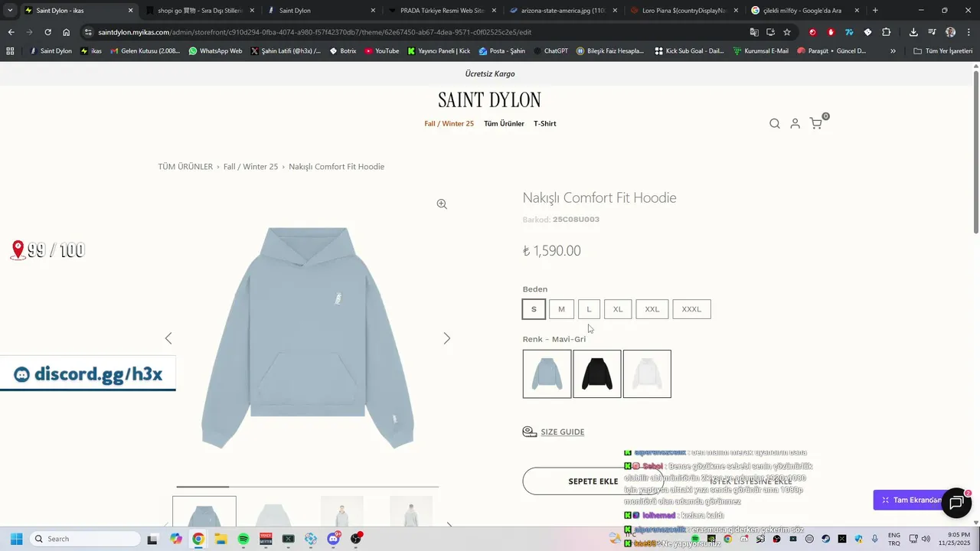This screenshot has height=551, width=980.
Task: Open the shopping cart icon
Action: 816,124
